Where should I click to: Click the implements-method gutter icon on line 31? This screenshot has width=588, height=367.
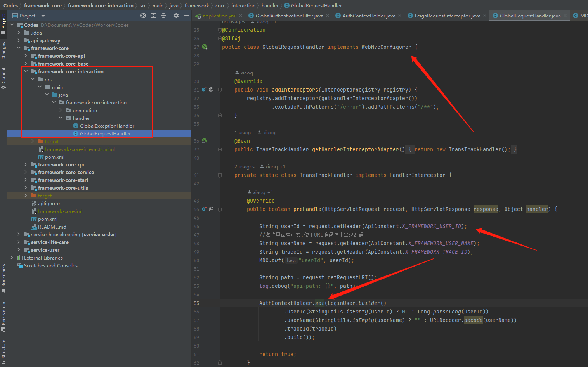point(204,90)
